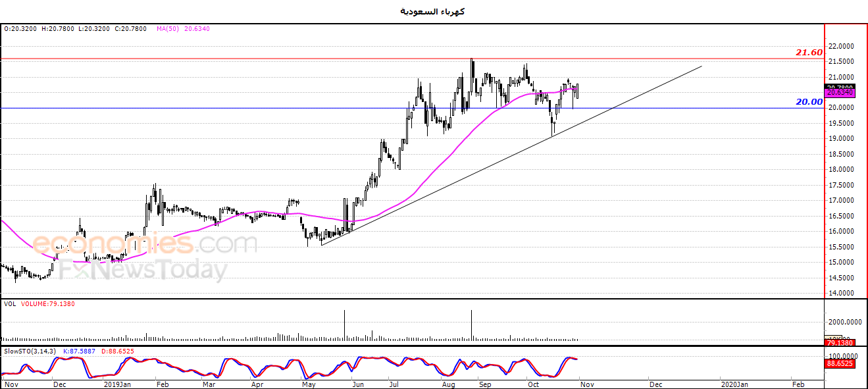Viewport: 868px width, 389px height.
Task: Select the SlowSTO(3,14,3) indicator label
Action: (29, 351)
